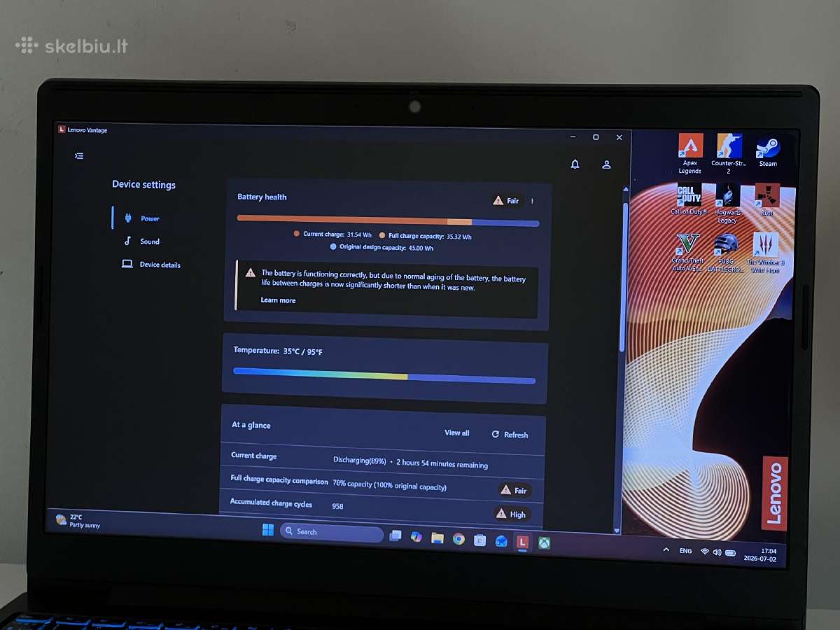Open the Mail app from the taskbar

point(501,541)
